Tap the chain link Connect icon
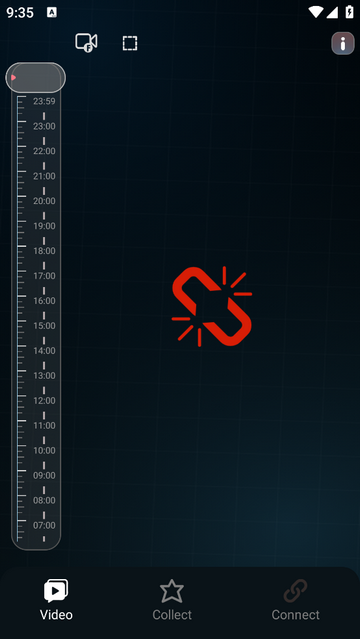Image resolution: width=360 pixels, height=639 pixels. pyautogui.click(x=295, y=591)
